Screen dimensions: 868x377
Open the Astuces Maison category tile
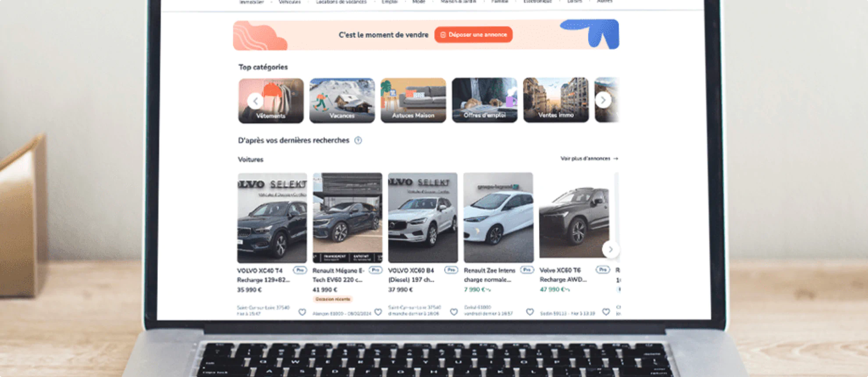coord(413,100)
